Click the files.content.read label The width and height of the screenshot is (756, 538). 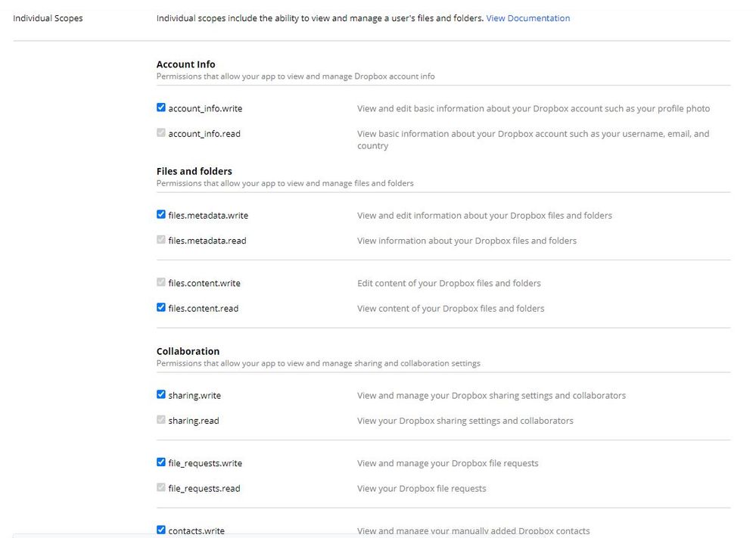tap(203, 309)
